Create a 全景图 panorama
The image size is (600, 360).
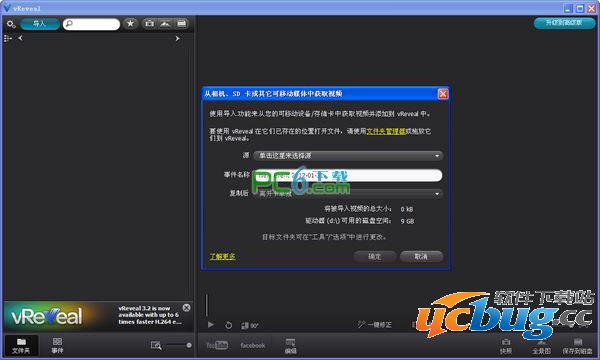tap(541, 346)
